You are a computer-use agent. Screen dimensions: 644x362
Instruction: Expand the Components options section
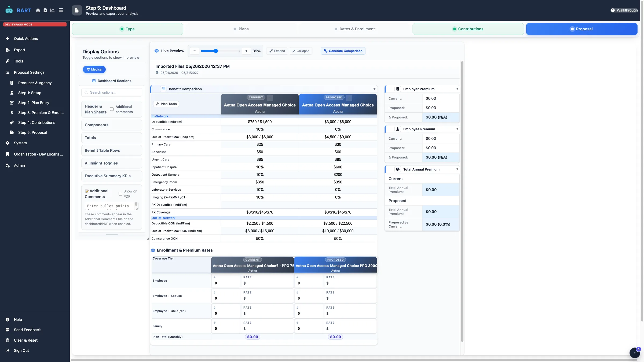(x=112, y=125)
